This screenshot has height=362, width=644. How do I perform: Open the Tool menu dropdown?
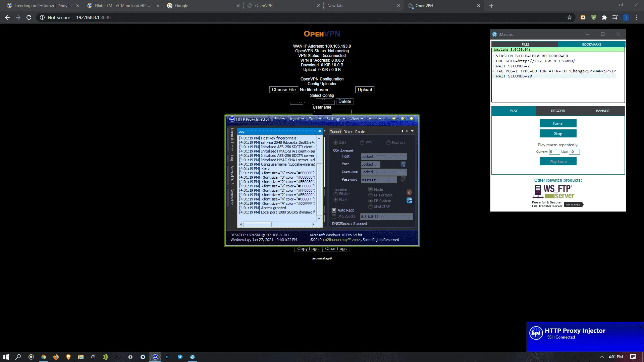[315, 119]
